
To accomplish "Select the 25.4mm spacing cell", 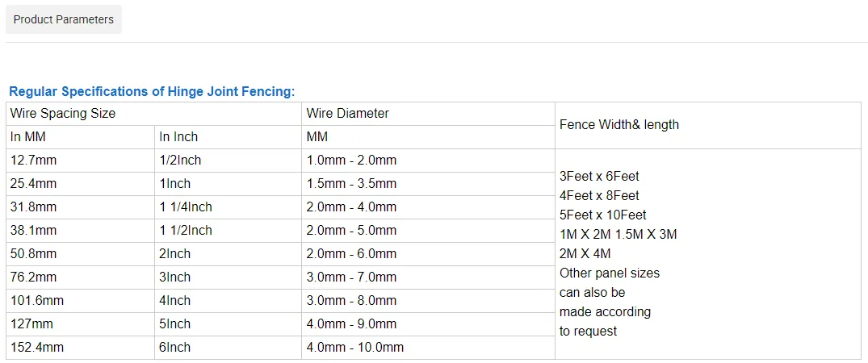I will [34, 184].
